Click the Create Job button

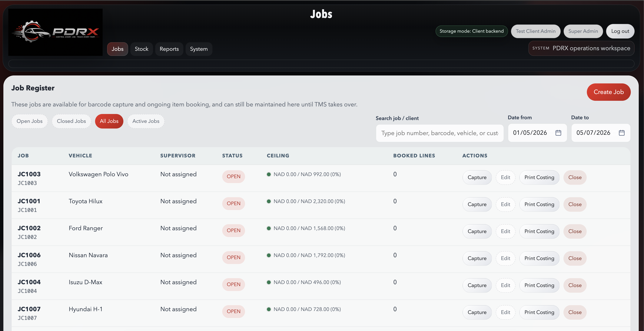(609, 92)
